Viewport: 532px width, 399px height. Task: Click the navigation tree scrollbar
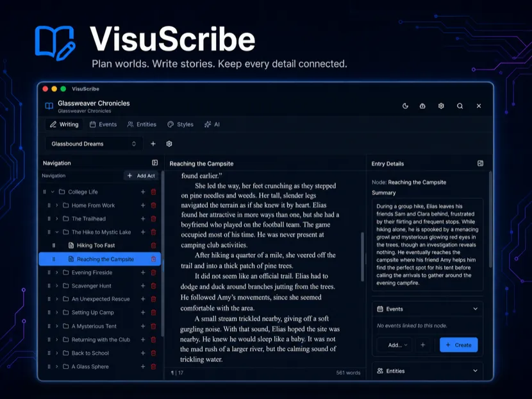[x=163, y=253]
